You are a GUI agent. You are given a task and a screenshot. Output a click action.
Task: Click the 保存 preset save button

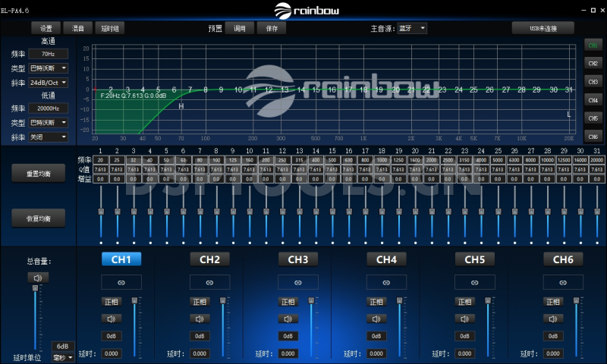tap(272, 28)
